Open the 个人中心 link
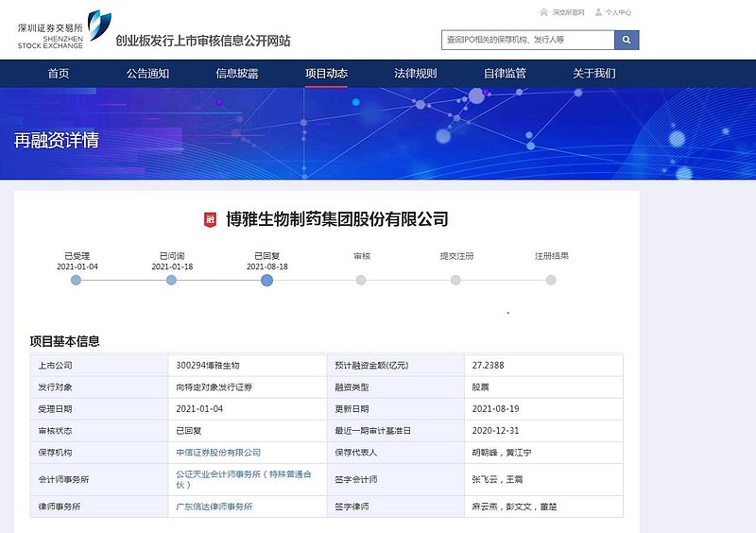756x533 pixels. tap(619, 12)
